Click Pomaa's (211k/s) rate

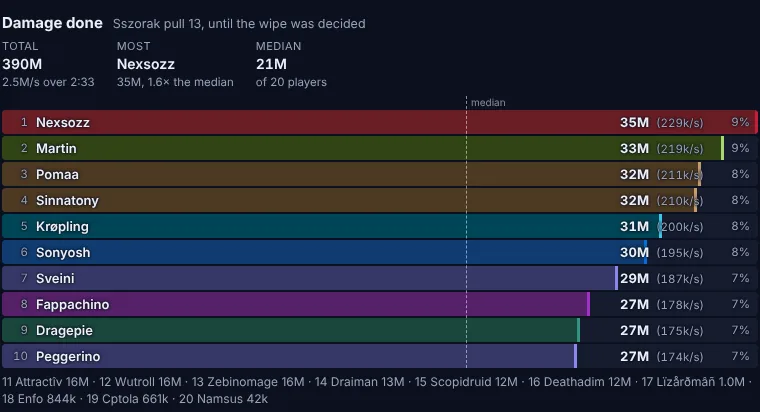[680, 174]
